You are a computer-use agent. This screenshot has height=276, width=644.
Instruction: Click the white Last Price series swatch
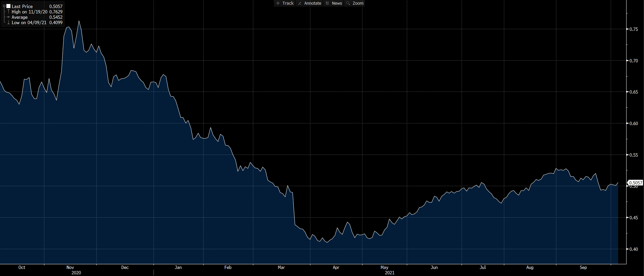8,6
